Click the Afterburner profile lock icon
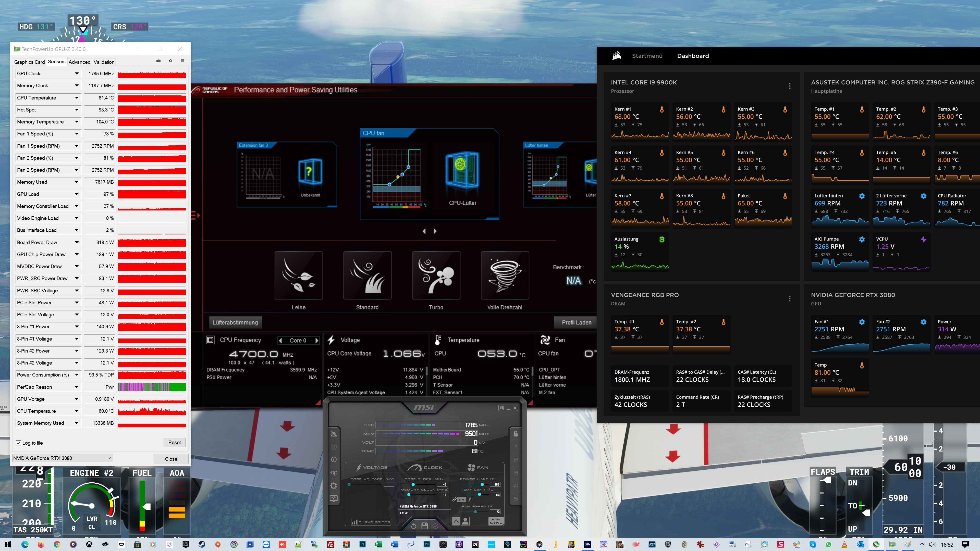The width and height of the screenshot is (980, 551). [x=516, y=434]
